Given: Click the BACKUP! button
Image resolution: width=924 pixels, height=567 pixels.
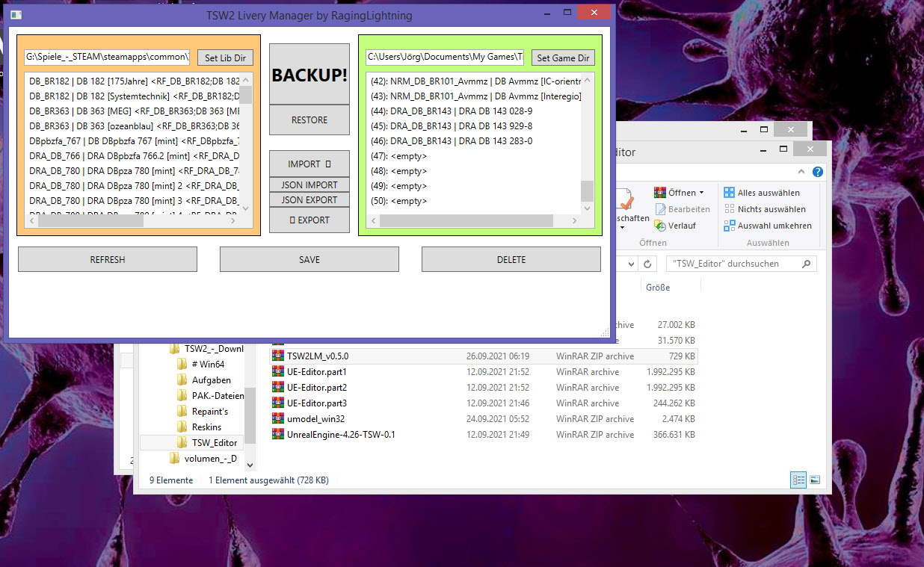Looking at the screenshot, I should [309, 74].
